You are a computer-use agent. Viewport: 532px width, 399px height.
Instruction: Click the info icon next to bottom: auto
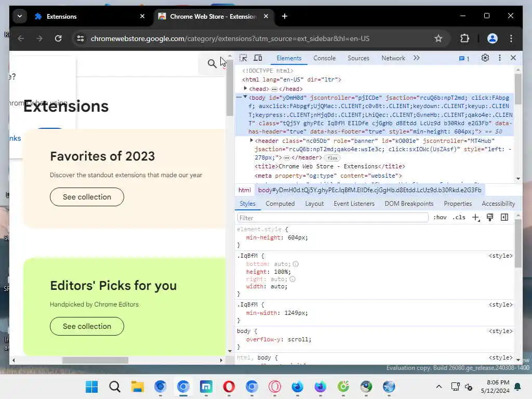click(x=296, y=264)
